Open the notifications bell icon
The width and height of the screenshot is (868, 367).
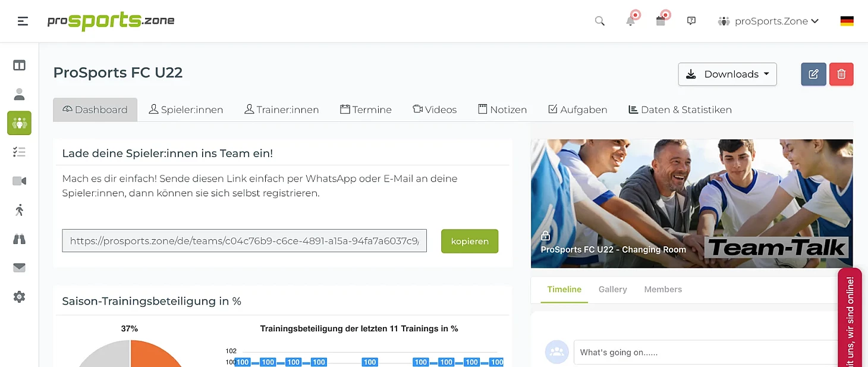(630, 21)
